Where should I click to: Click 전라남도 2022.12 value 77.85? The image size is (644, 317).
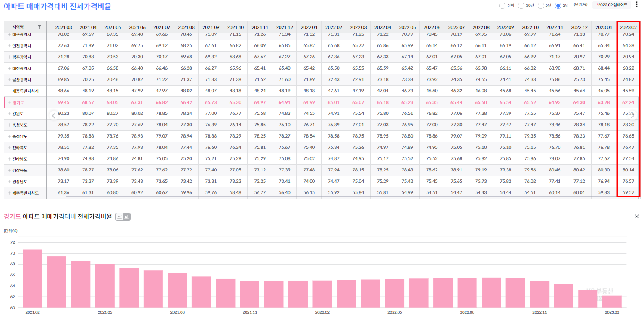click(x=579, y=159)
